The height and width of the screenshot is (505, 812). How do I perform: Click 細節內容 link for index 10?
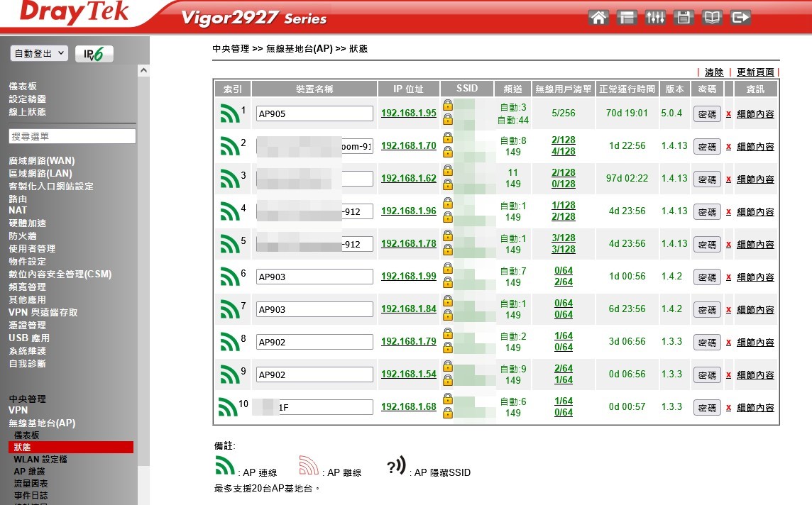tap(755, 408)
